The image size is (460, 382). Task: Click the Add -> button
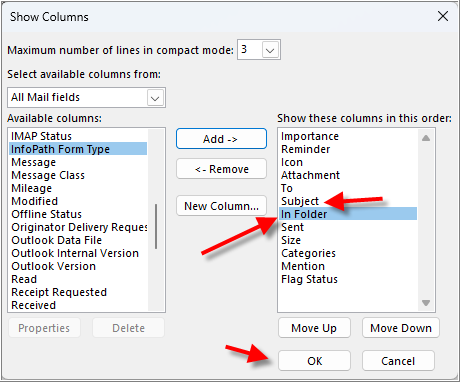click(221, 139)
